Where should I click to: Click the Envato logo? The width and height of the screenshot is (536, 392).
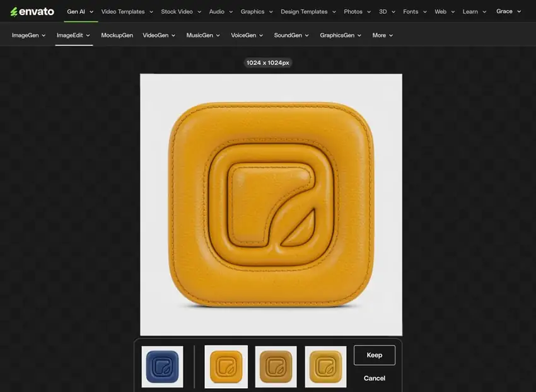pyautogui.click(x=32, y=11)
